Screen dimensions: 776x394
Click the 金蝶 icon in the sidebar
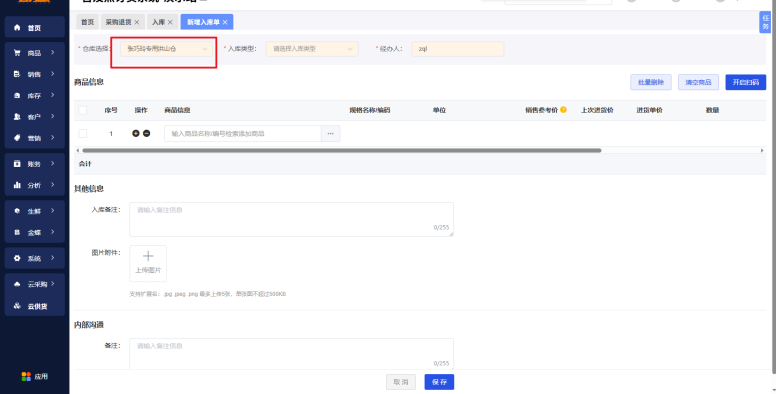pyautogui.click(x=17, y=232)
